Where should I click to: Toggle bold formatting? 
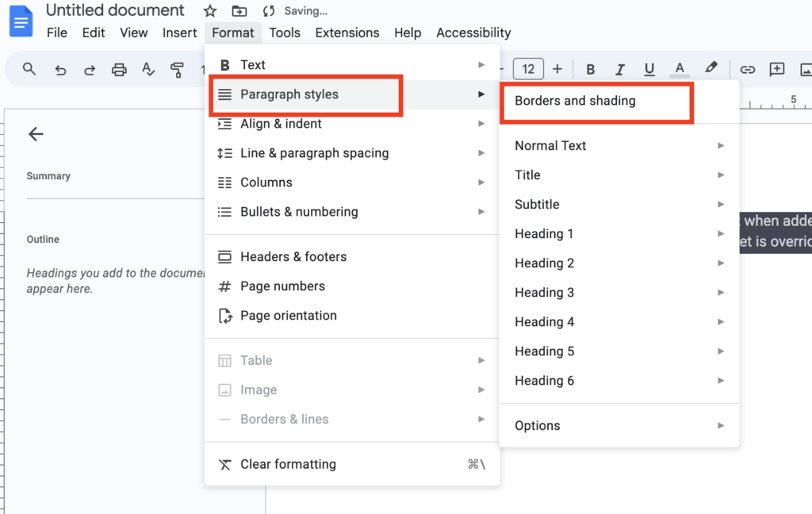tap(590, 69)
